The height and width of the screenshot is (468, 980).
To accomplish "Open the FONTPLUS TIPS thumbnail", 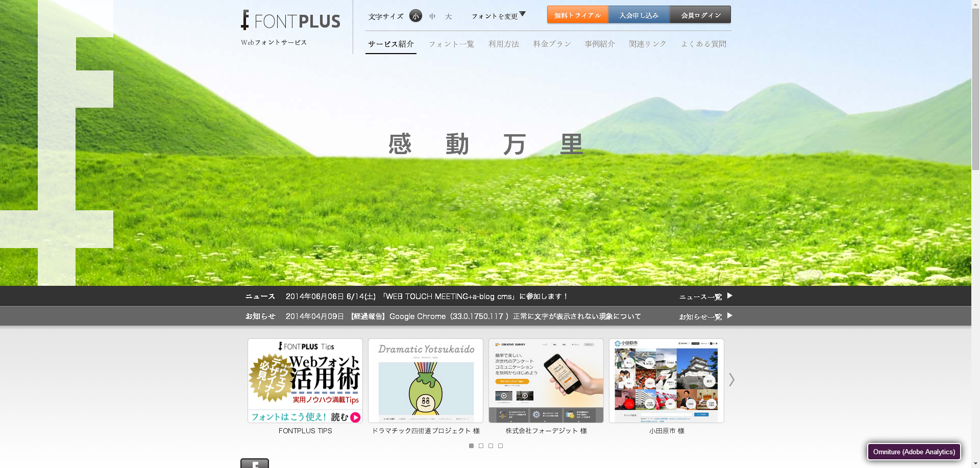I will click(305, 381).
